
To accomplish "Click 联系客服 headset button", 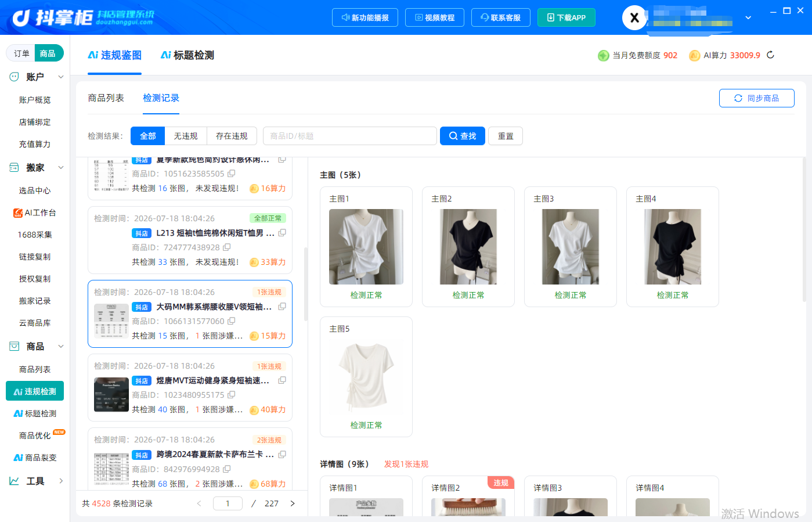I will point(501,17).
